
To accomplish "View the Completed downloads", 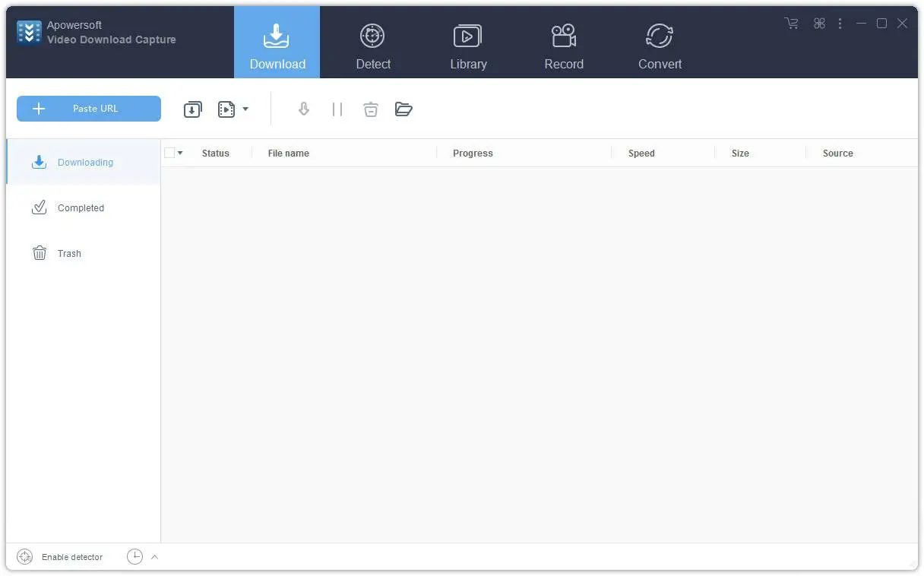I will pos(80,207).
